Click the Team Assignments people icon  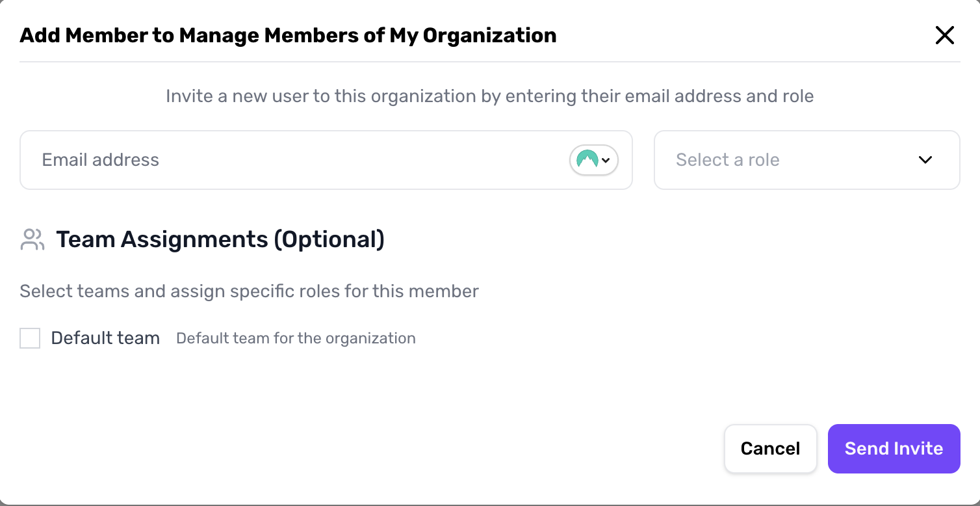32,239
